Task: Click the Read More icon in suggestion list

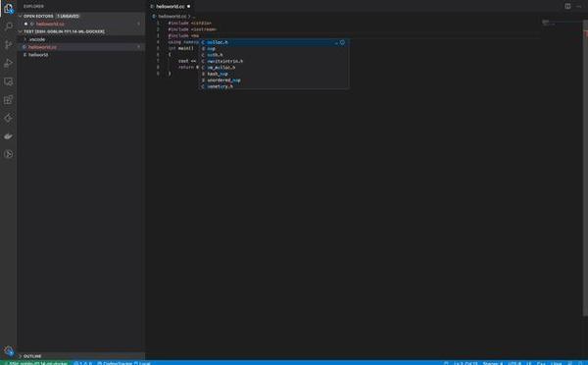Action: coord(342,42)
